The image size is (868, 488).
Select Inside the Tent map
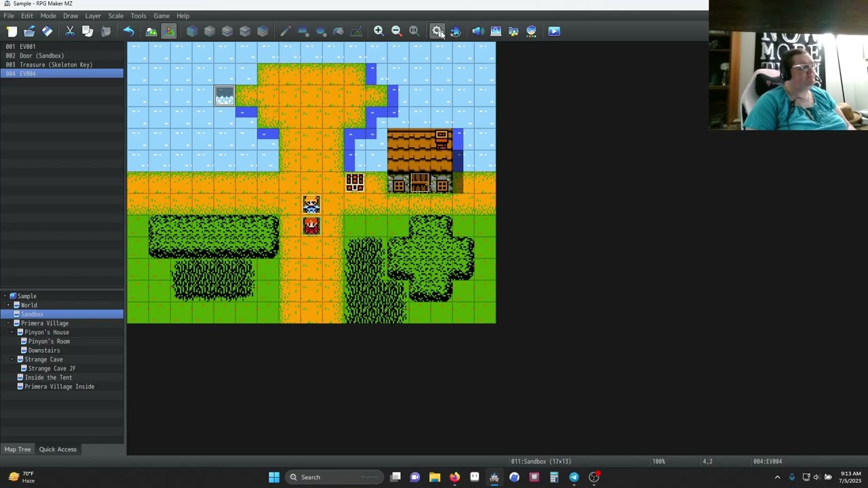pos(47,378)
